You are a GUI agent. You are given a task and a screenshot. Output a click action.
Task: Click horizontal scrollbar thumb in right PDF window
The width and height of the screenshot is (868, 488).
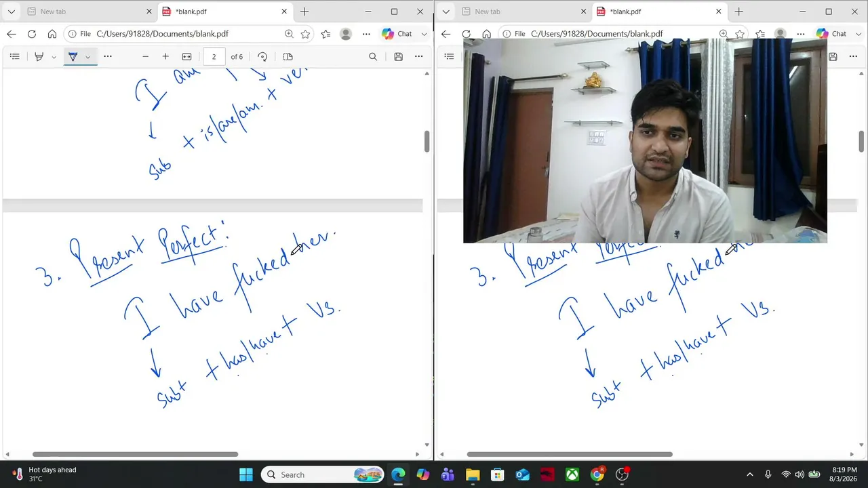pos(570,454)
